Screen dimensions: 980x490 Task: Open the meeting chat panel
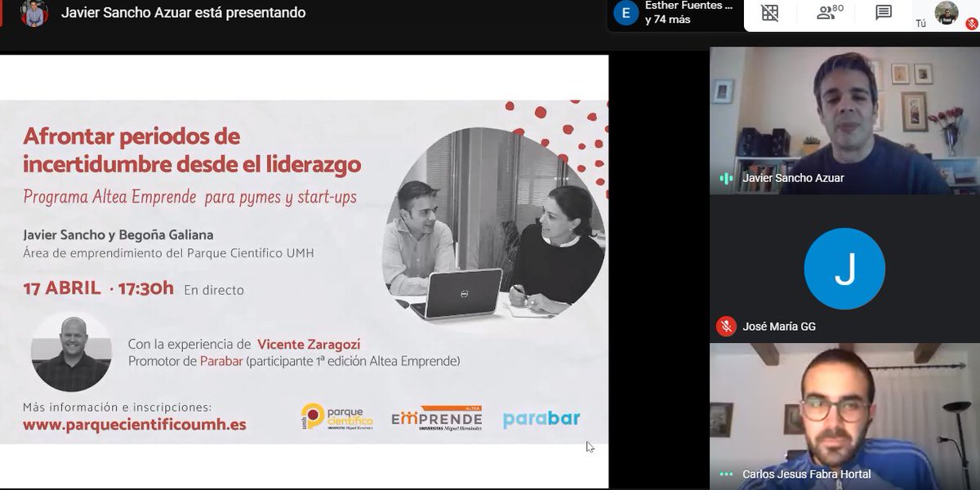pyautogui.click(x=883, y=13)
